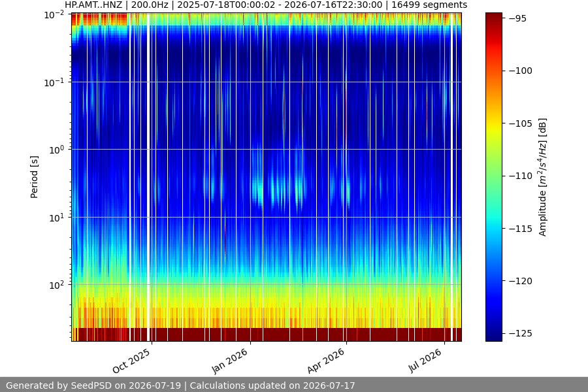
Task: Click the -100 colorbar tick label
Action: (520, 71)
